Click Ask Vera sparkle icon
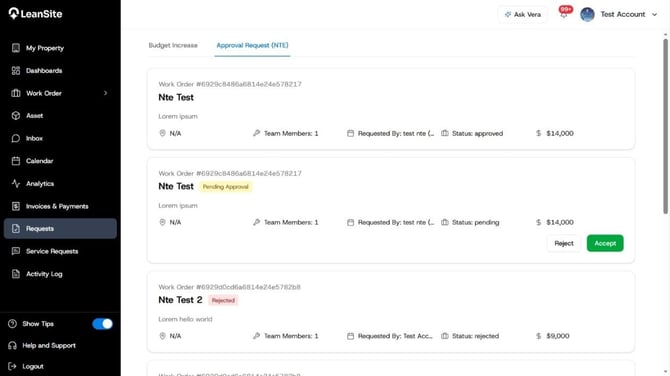This screenshot has height=376, width=670. coord(508,15)
